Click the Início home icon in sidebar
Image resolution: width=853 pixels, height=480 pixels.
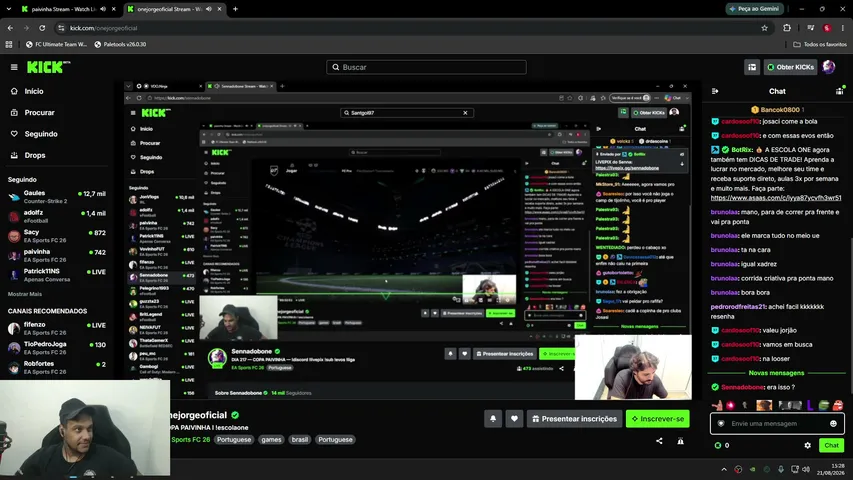point(14,91)
